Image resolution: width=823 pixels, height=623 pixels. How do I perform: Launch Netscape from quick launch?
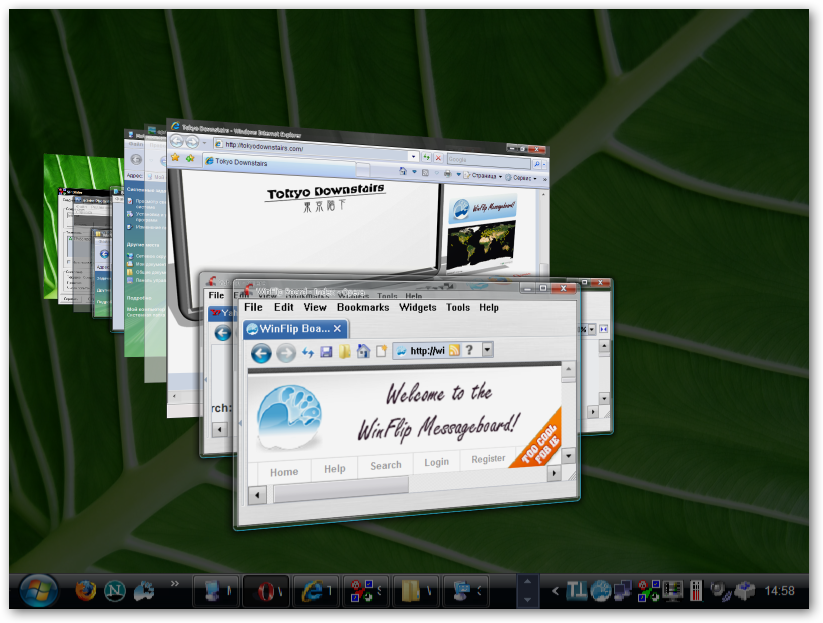pyautogui.click(x=114, y=592)
